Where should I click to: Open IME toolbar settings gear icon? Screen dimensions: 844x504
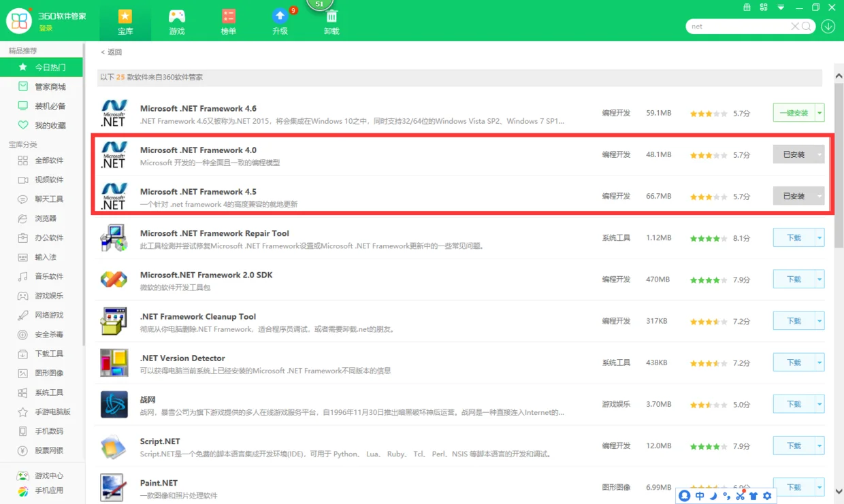coord(767,496)
